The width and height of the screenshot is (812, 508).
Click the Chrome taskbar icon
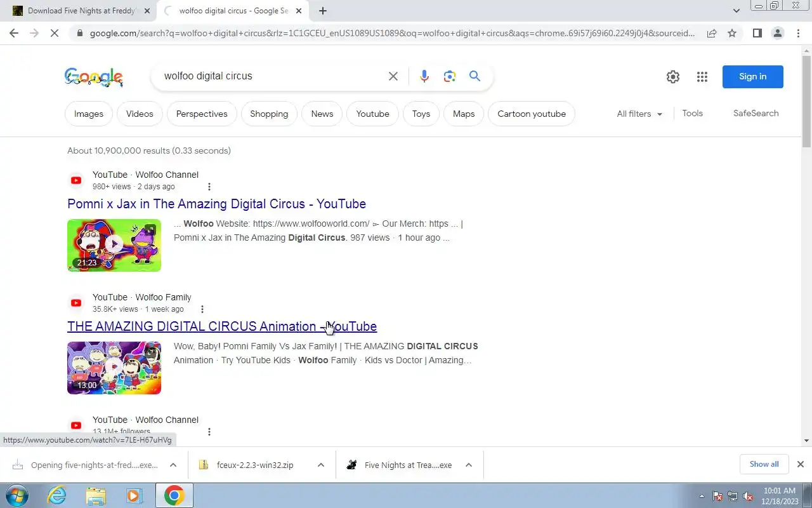pos(174,495)
